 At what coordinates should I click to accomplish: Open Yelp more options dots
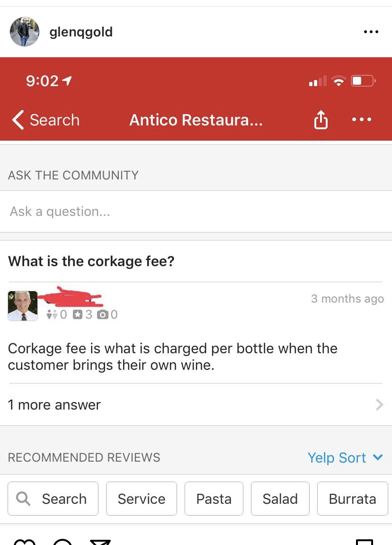tap(361, 120)
